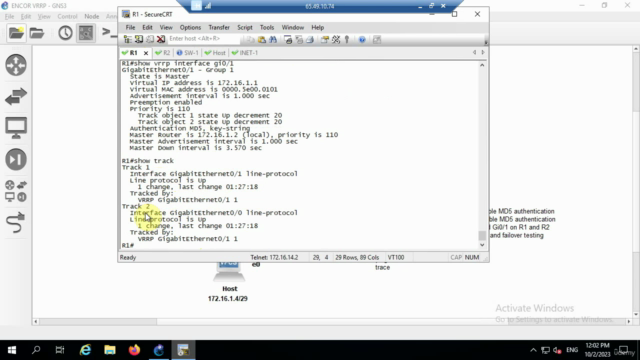Image resolution: width=640 pixels, height=360 pixels.
Task: Click Enter host quick connect field
Action: click(203, 38)
